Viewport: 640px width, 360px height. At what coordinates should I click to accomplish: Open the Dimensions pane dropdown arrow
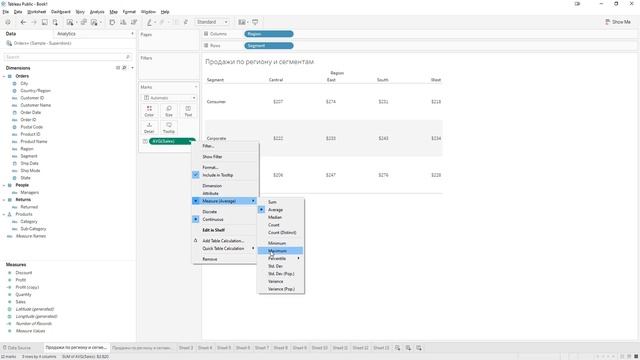coord(132,68)
